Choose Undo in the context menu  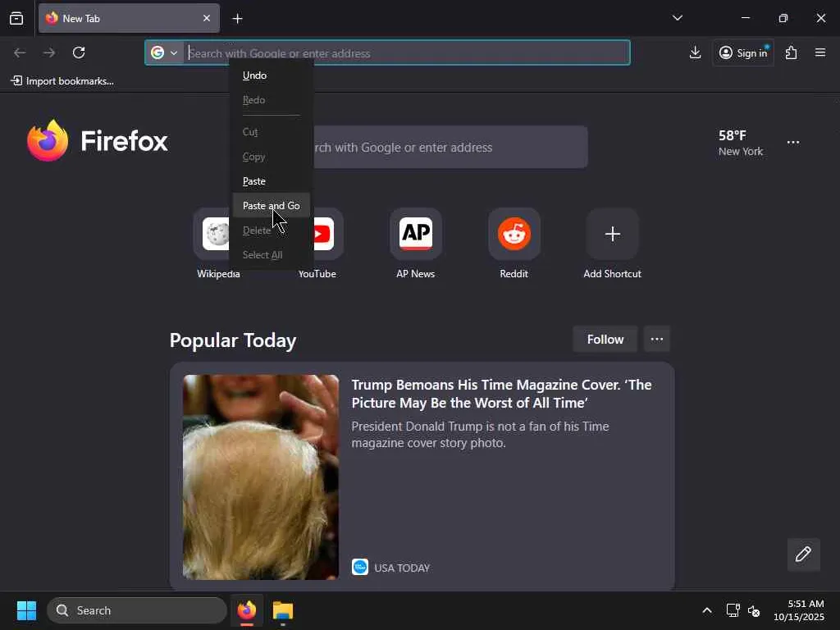[x=271, y=75]
